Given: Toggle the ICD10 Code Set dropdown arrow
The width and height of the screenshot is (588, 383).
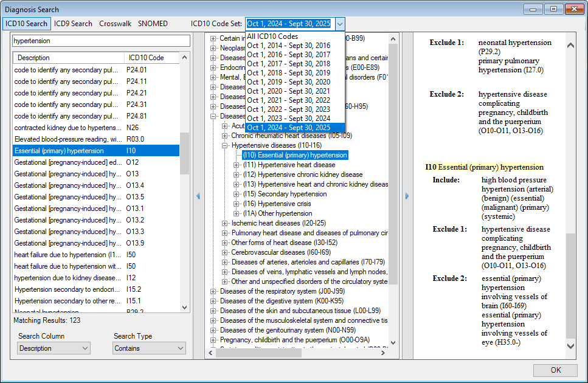Looking at the screenshot, I should 340,24.
